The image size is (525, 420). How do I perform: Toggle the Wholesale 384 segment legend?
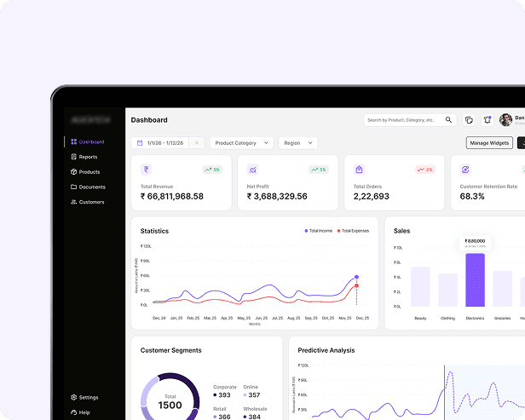[255, 413]
